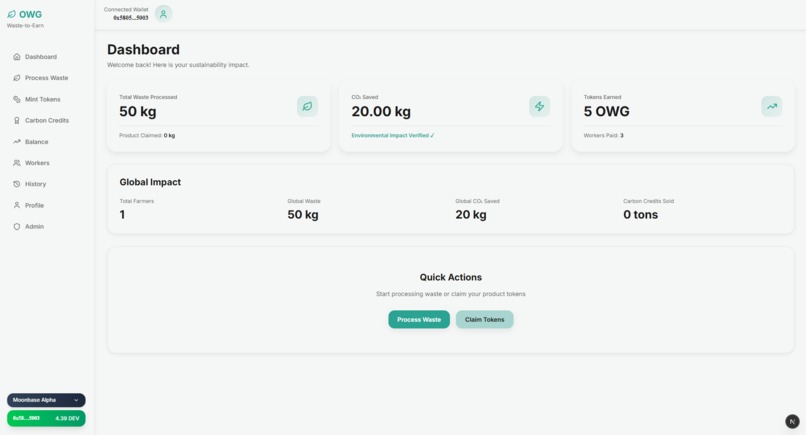Click the OWG brand name link
This screenshot has height=435, width=806.
click(x=30, y=14)
